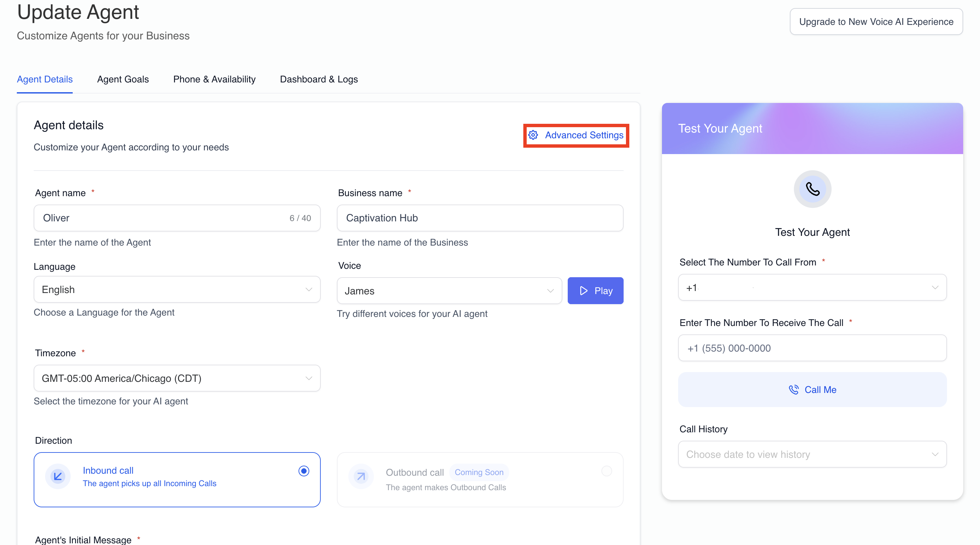This screenshot has width=980, height=545.
Task: Click the '6 / 40' character counter
Action: (300, 218)
